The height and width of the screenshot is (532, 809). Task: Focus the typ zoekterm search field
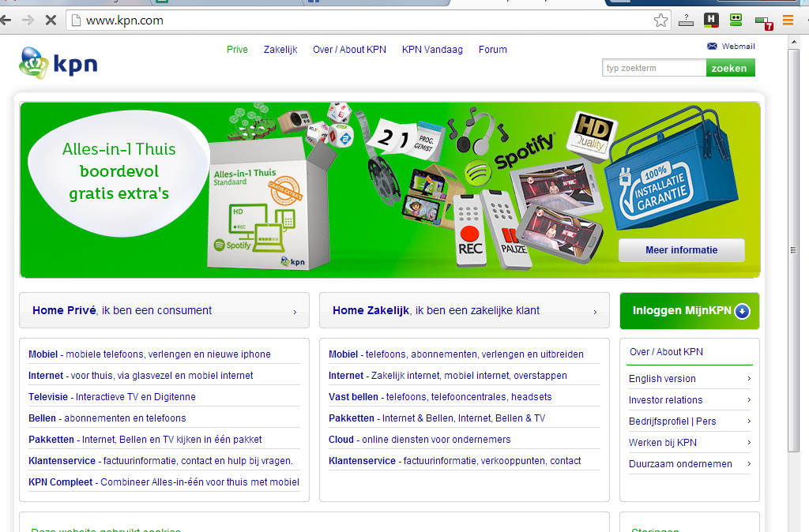tap(653, 69)
